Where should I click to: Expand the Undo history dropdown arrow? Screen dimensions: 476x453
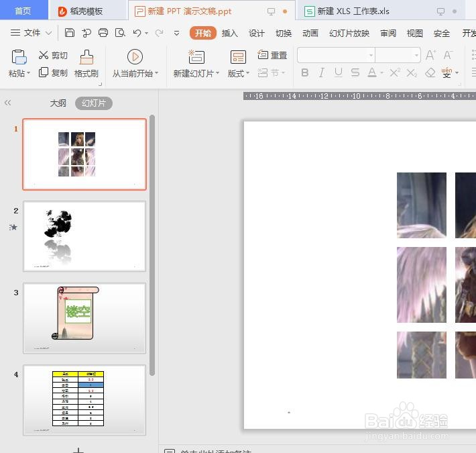pyautogui.click(x=146, y=33)
